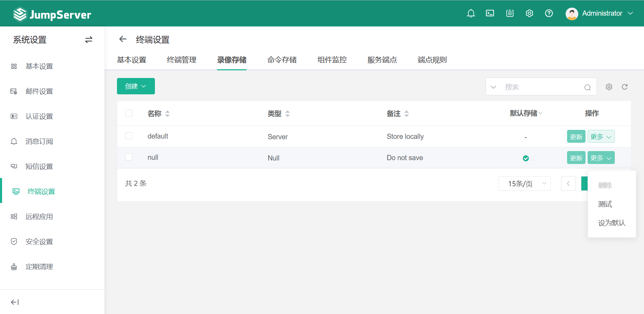This screenshot has width=644, height=314.
Task: Open 安全设置 in the left sidebar
Action: tap(39, 242)
